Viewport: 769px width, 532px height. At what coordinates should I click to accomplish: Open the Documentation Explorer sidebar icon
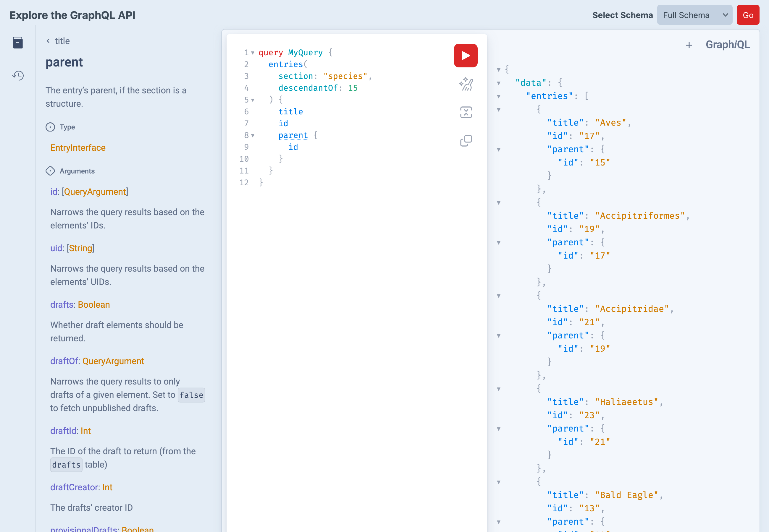point(17,43)
